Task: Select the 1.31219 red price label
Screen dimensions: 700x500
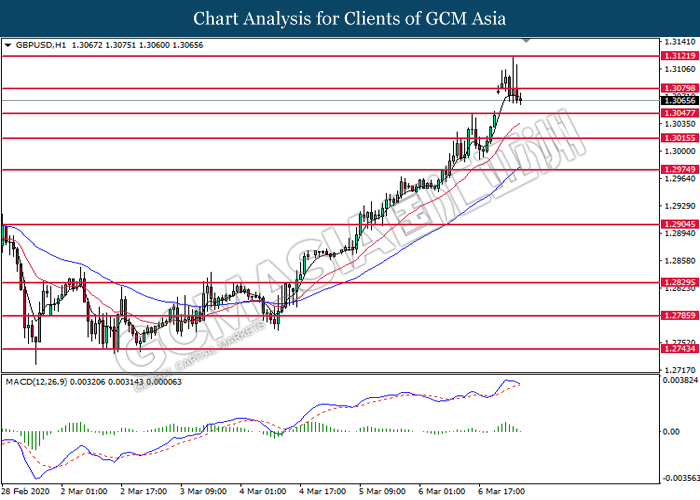Action: tap(679, 57)
